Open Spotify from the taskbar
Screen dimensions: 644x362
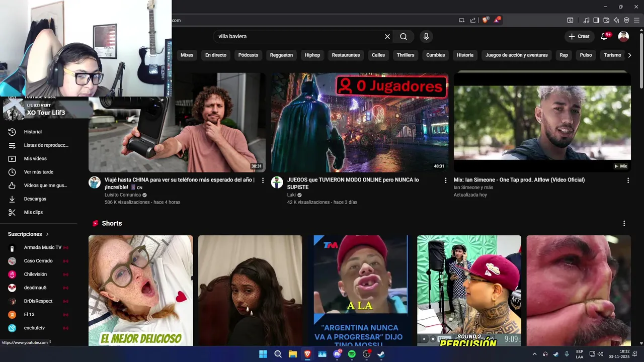352,354
